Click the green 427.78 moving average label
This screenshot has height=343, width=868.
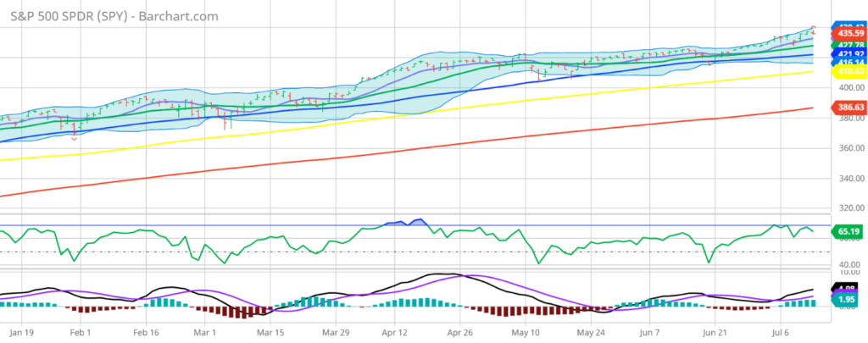[x=850, y=44]
